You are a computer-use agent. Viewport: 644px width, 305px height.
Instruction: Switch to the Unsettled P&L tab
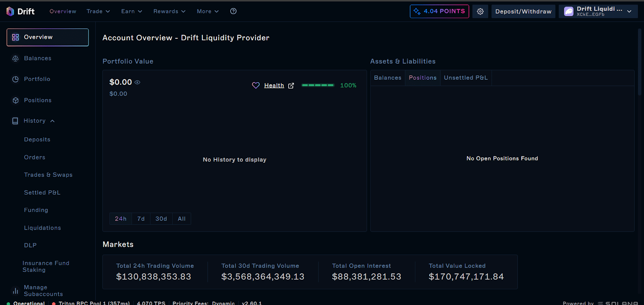tap(466, 78)
